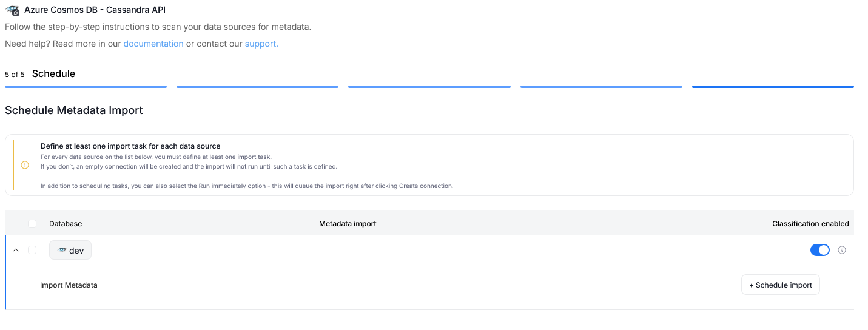
Task: Disable the Classification enabled toggle for dev
Action: [x=820, y=250]
